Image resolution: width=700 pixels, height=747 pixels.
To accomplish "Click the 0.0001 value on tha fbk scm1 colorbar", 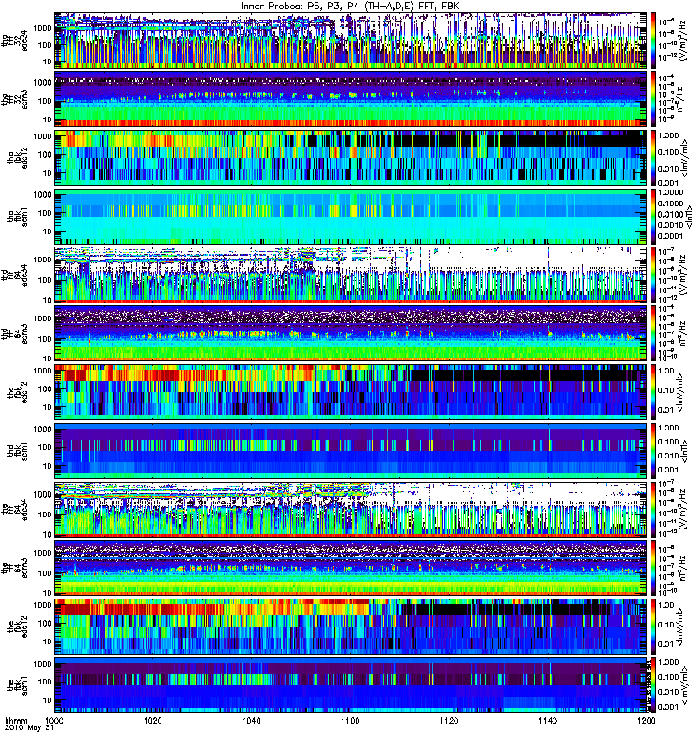I will [x=670, y=236].
